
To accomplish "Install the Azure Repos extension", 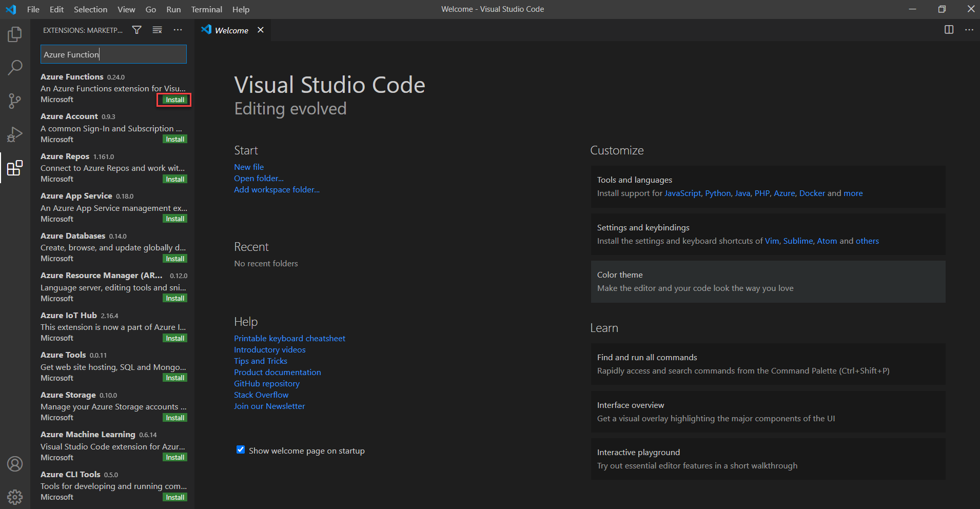I will point(175,179).
